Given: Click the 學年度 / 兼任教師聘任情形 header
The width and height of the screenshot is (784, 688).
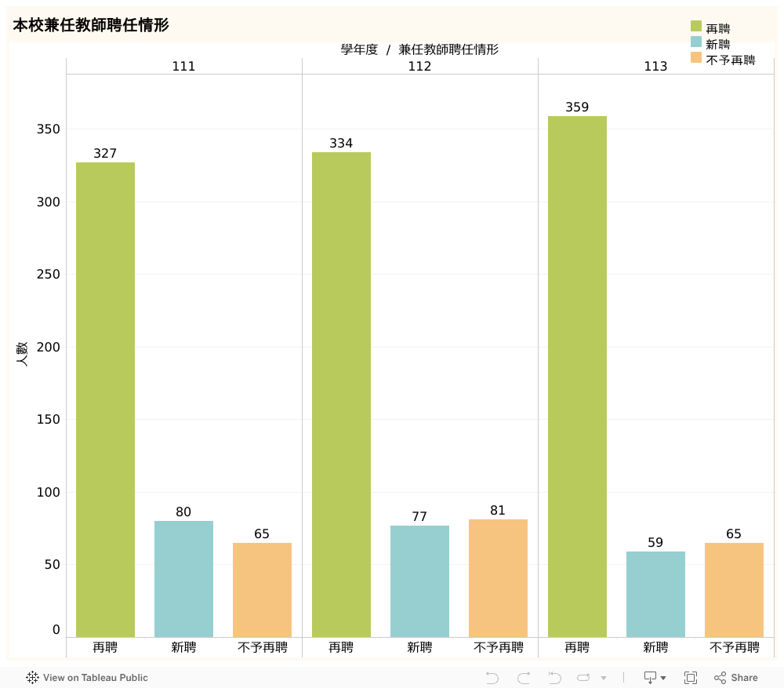Looking at the screenshot, I should (420, 49).
